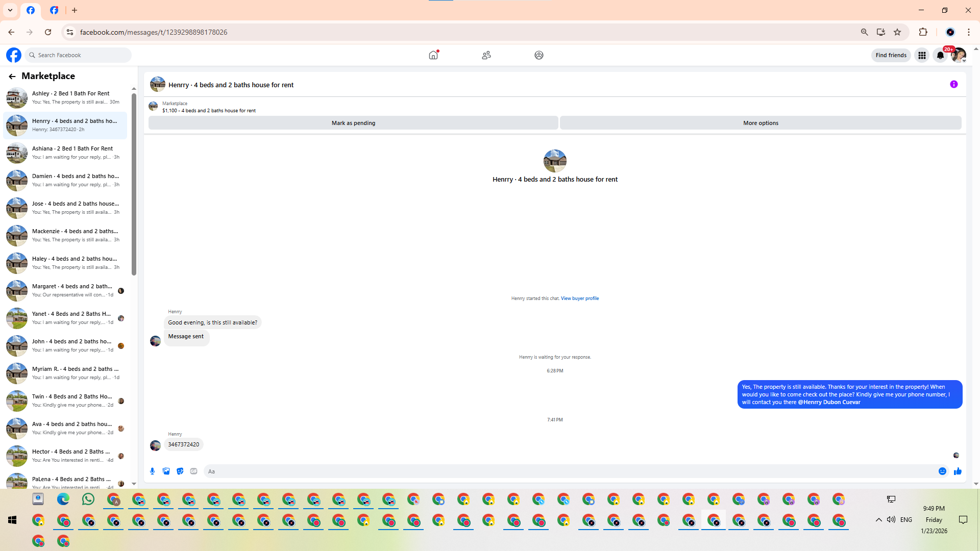Send a thumbs up like
The width and height of the screenshot is (980, 551).
tap(958, 471)
